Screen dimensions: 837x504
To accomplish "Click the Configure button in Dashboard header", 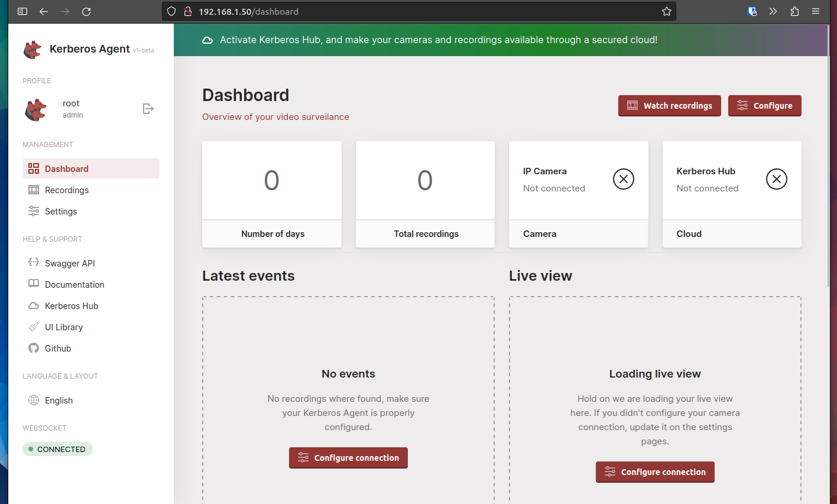I will pyautogui.click(x=765, y=106).
